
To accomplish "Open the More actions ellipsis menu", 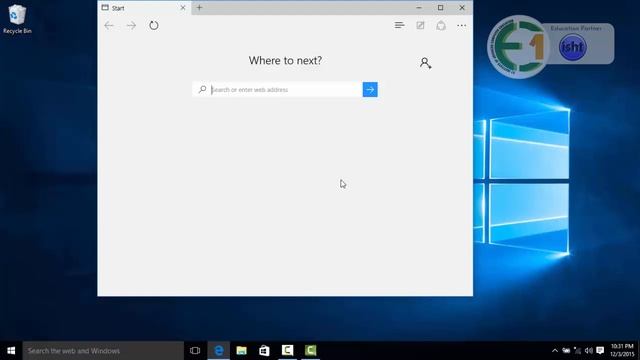I will pyautogui.click(x=462, y=25).
